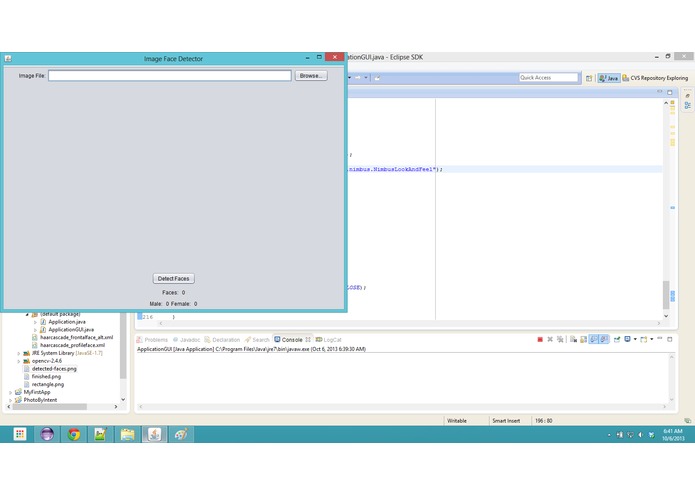This screenshot has width=695, height=494.
Task: Open the Declaration tab
Action: click(222, 340)
